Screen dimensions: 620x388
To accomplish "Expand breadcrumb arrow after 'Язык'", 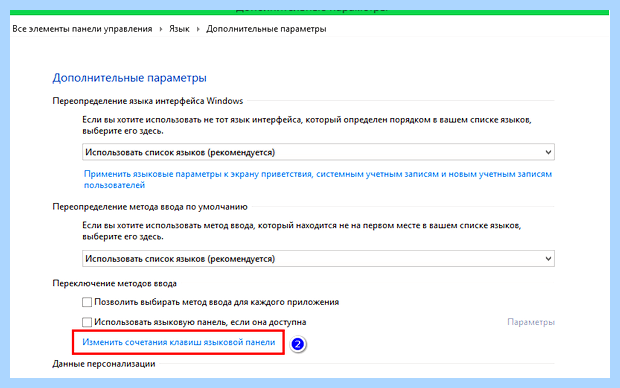I will pos(198,29).
